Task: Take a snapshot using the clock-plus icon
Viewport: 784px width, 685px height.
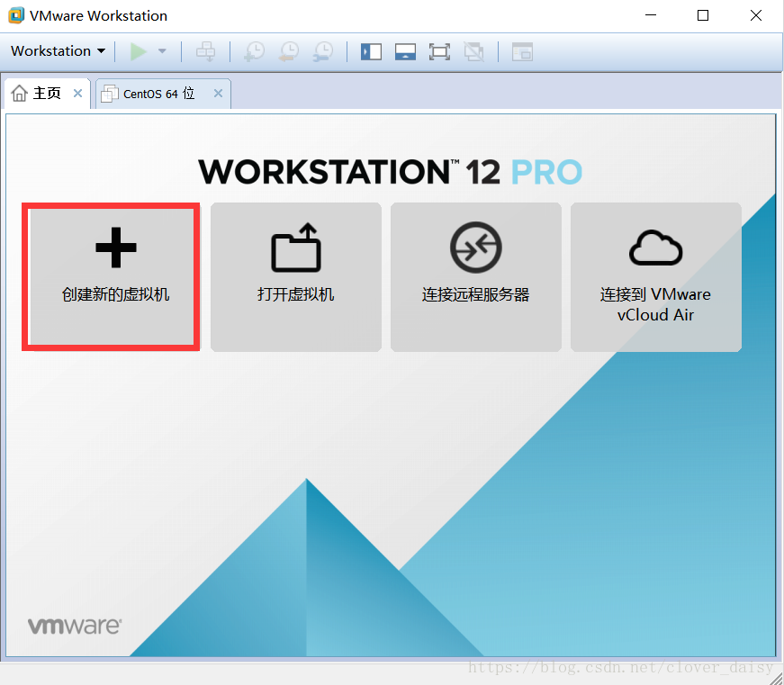Action: click(x=255, y=51)
